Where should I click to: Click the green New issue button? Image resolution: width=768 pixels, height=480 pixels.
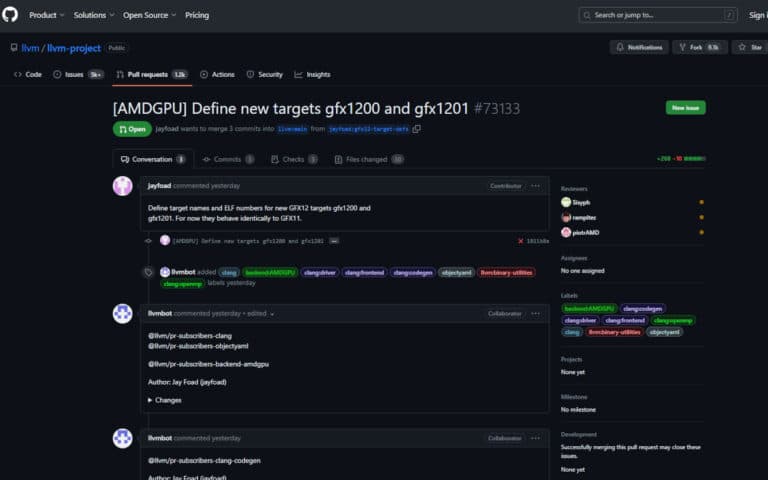[685, 108]
